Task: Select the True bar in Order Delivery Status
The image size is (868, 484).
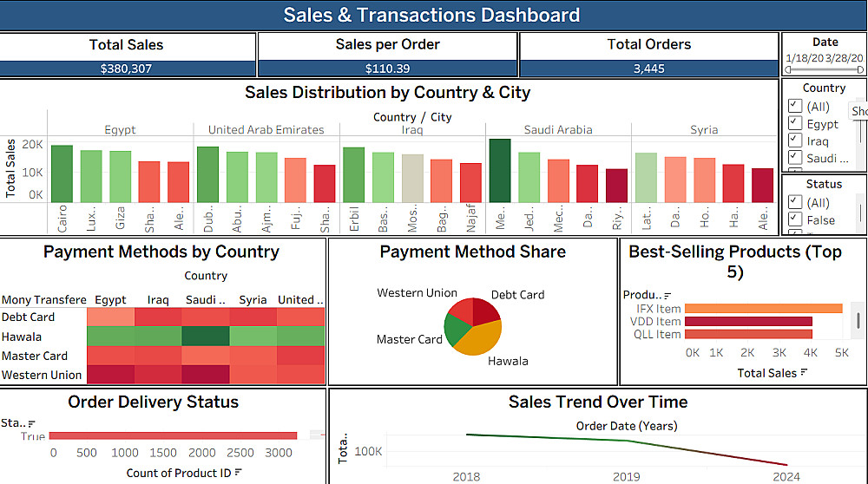Action: [x=173, y=436]
